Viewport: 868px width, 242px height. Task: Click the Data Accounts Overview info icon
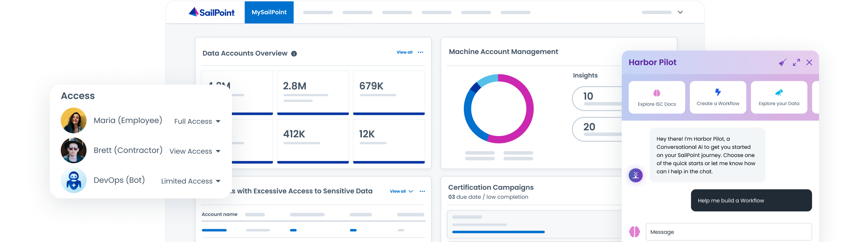point(294,54)
